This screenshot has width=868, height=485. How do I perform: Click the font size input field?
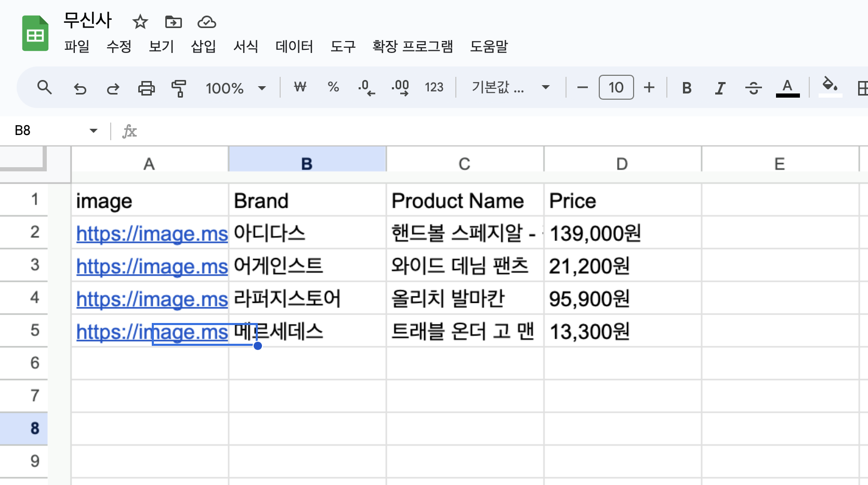pyautogui.click(x=616, y=87)
